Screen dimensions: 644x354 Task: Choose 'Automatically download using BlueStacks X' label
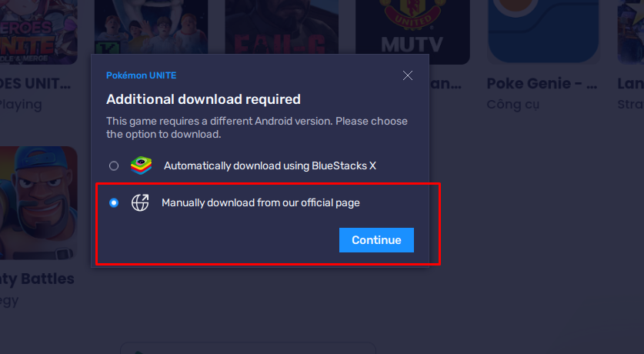tap(270, 166)
